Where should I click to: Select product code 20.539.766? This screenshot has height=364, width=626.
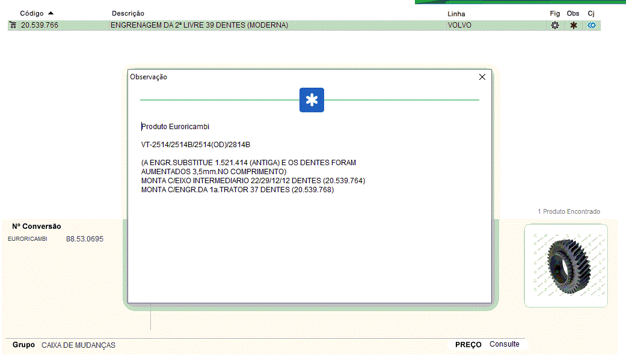point(40,25)
